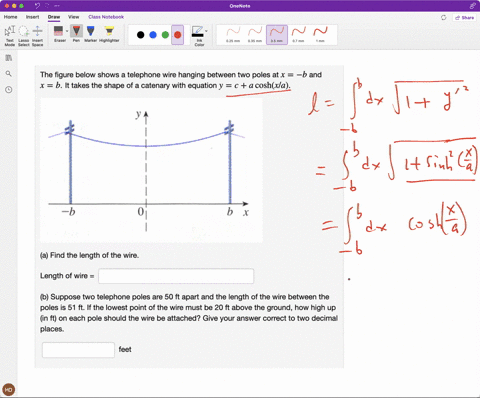Click the top-right notifications icon
Image resolution: width=480 pixels, height=398 pixels.
472,6
